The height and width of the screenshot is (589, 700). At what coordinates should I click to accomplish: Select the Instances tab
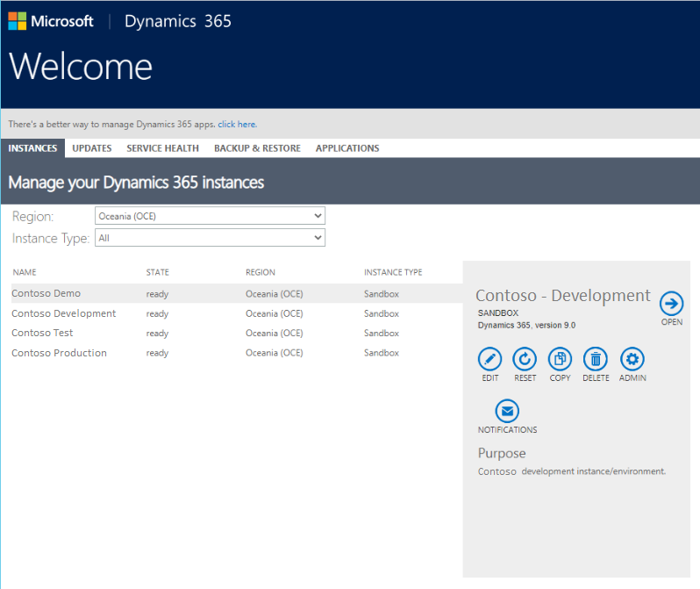pos(32,148)
